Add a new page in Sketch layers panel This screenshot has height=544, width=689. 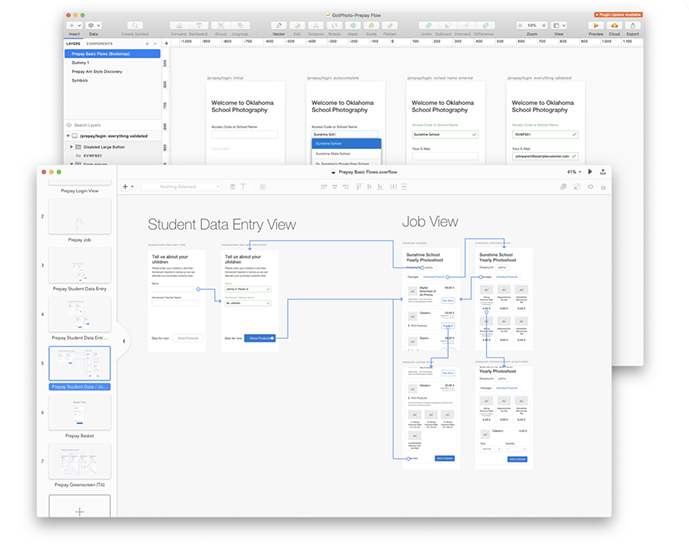[147, 44]
